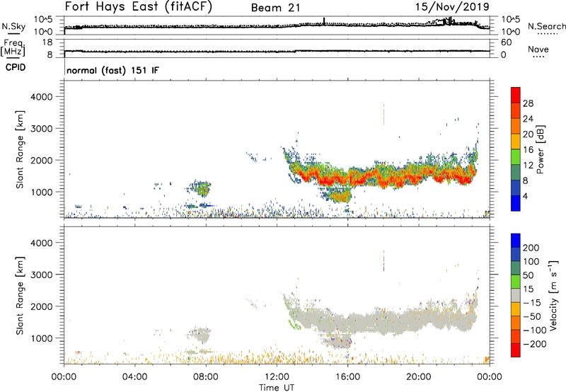Click the 'Freq. [MHz]' axis label
The image size is (566, 392).
tap(13, 47)
